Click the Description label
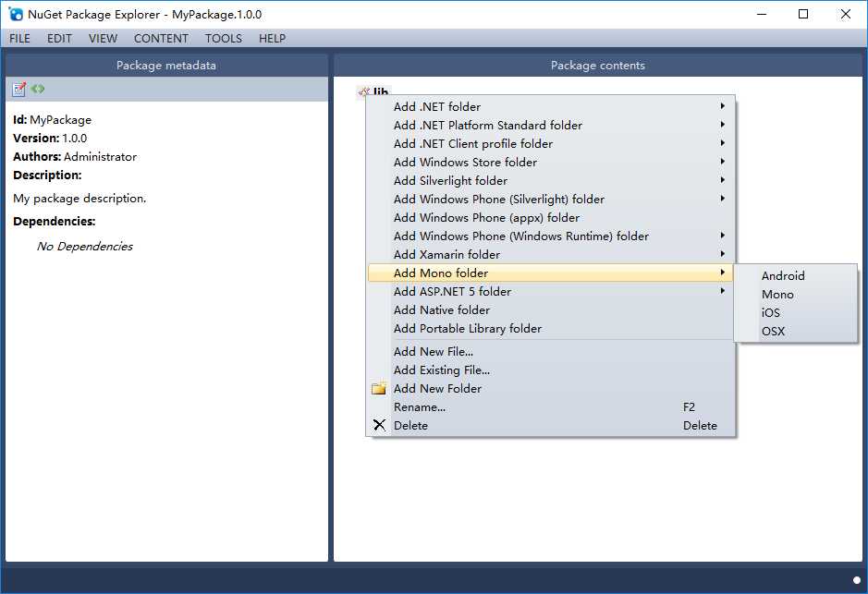 (x=47, y=176)
